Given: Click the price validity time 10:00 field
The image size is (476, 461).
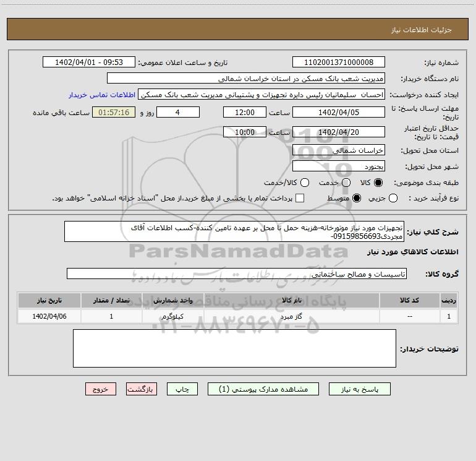Looking at the screenshot, I should pos(245,132).
